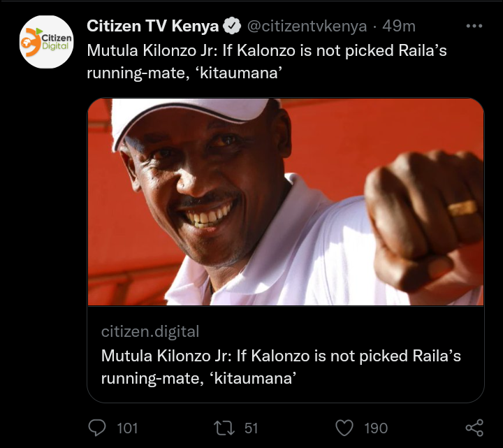Click the 49m timestamp of the tweet

coord(399,26)
